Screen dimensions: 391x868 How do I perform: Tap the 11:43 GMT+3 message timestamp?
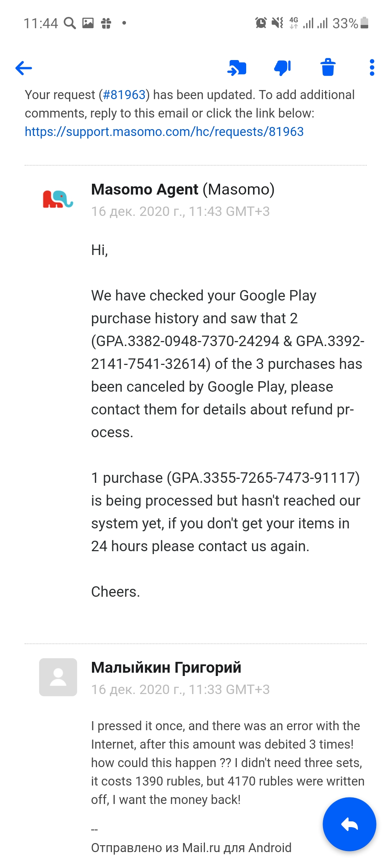[229, 212]
